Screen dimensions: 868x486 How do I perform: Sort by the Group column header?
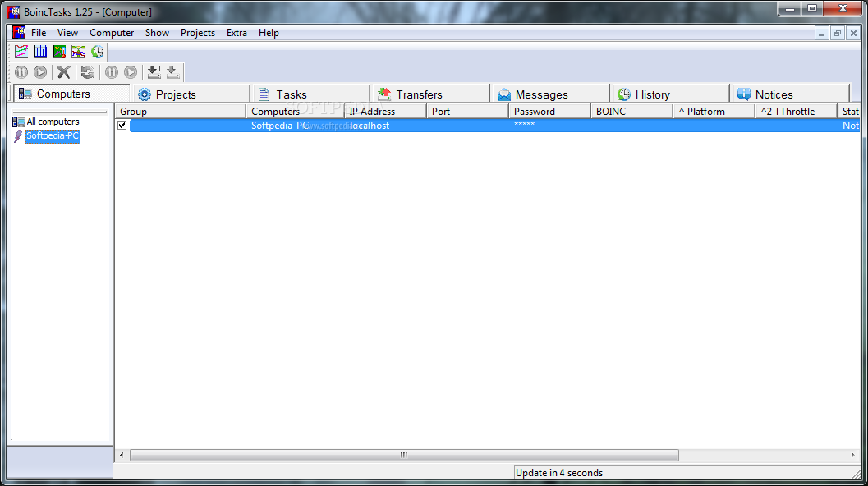(181, 112)
